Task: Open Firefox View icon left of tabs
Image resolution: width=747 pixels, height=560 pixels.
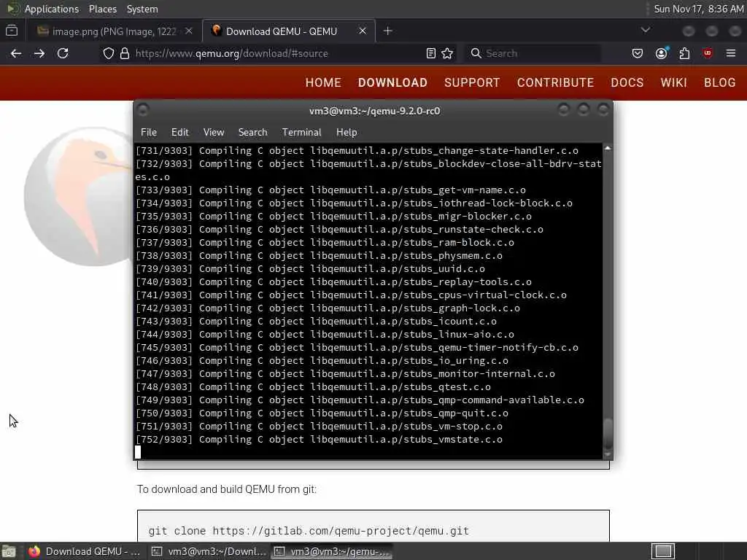Action: click(x=12, y=31)
